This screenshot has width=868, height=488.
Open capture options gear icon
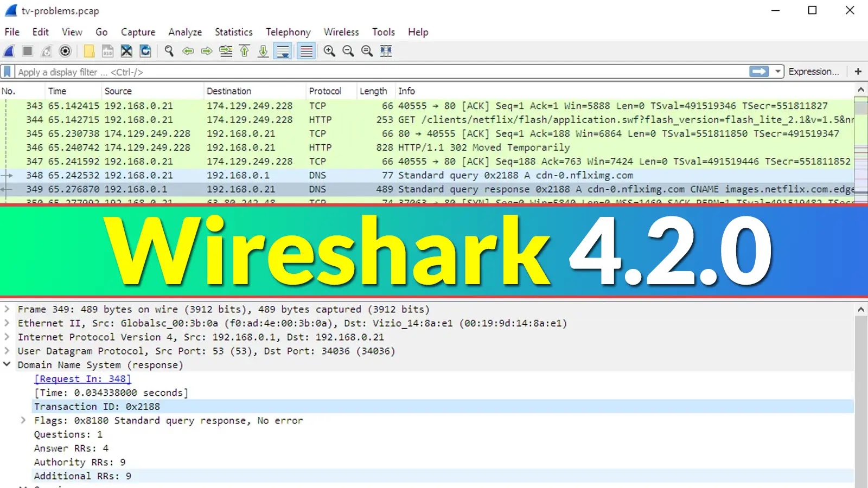point(65,51)
